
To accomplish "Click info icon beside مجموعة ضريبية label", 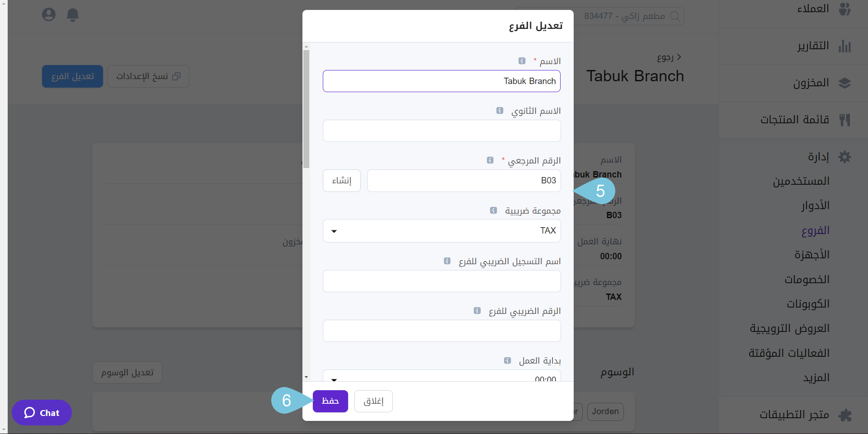I will click(493, 210).
